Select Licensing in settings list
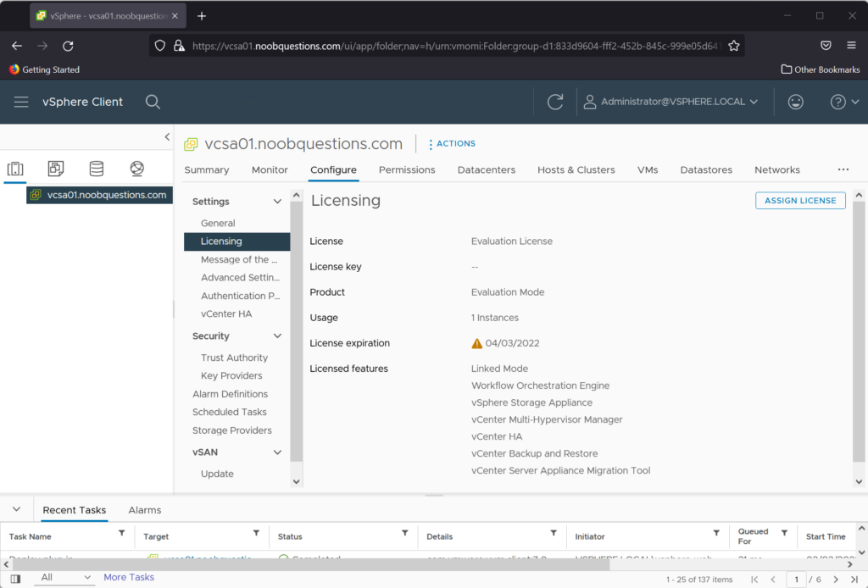 [x=237, y=241]
